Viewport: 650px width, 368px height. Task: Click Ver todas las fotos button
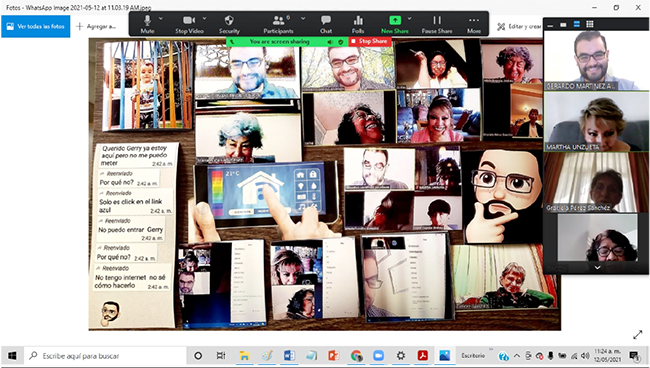click(36, 27)
